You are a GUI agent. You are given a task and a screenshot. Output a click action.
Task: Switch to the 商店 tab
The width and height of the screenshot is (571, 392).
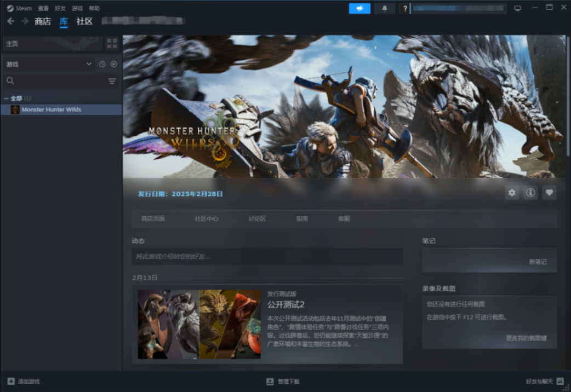(43, 21)
